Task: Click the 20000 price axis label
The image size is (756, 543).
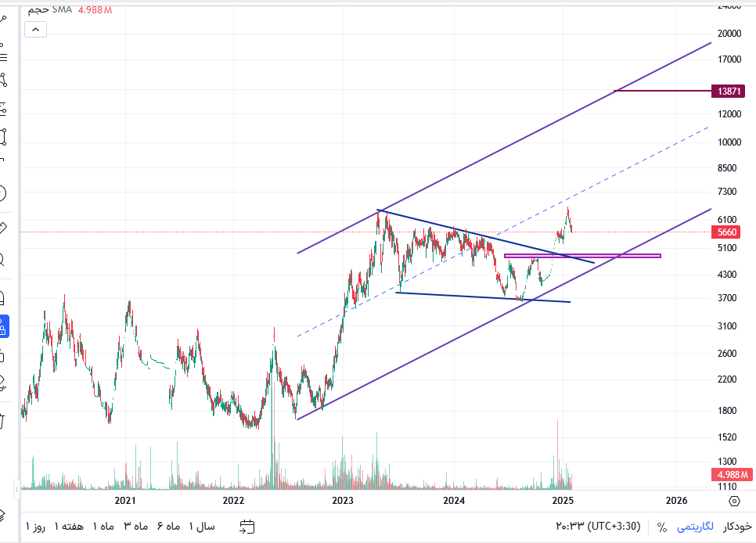Action: tap(729, 34)
